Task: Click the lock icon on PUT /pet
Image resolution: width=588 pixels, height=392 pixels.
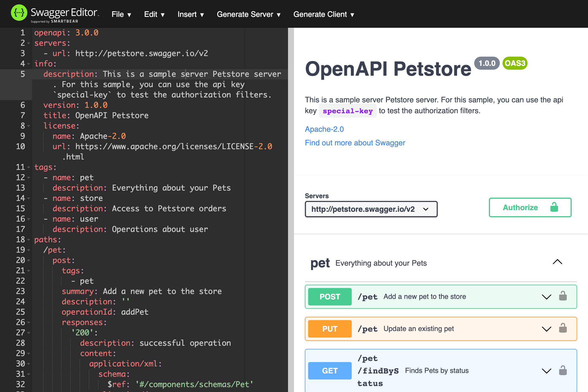Action: click(563, 328)
